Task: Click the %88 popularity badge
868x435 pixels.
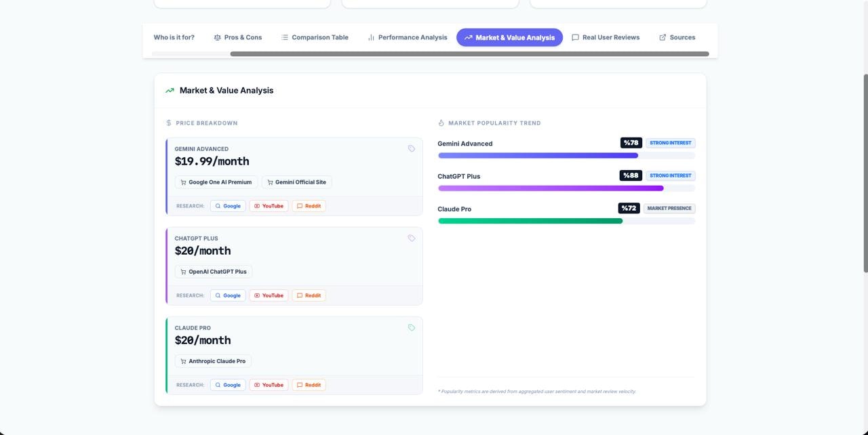Action: coord(631,175)
